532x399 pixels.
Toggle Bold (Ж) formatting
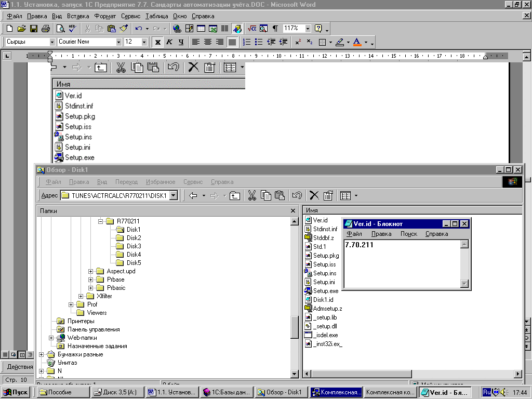[157, 42]
